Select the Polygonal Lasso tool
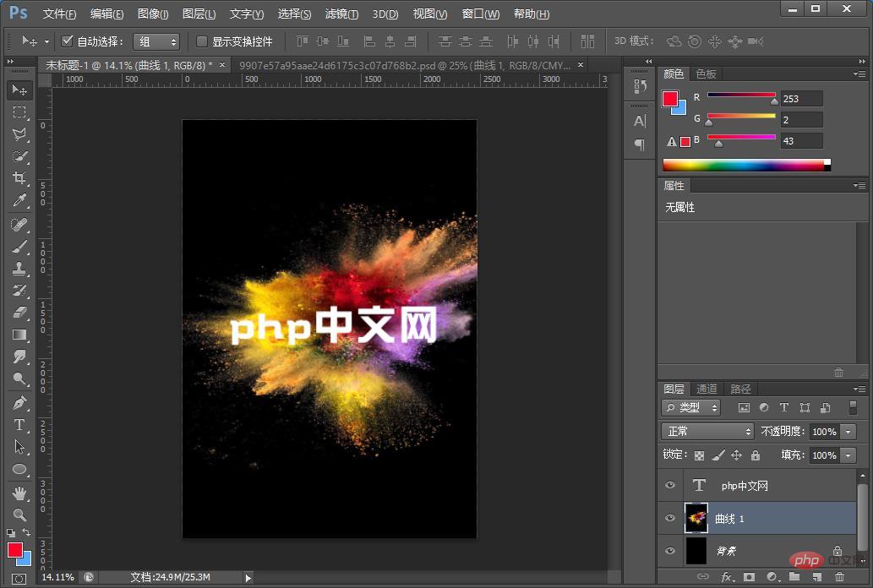 pyautogui.click(x=19, y=134)
